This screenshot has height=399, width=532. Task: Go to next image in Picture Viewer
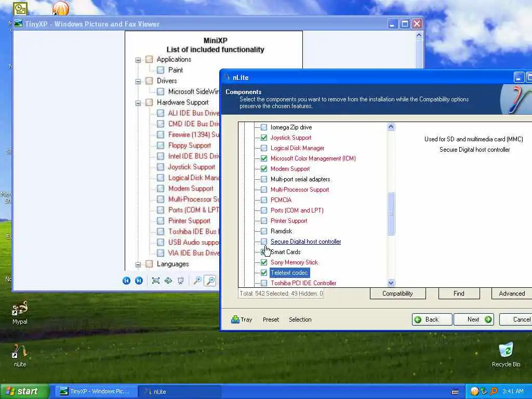pyautogui.click(x=139, y=281)
